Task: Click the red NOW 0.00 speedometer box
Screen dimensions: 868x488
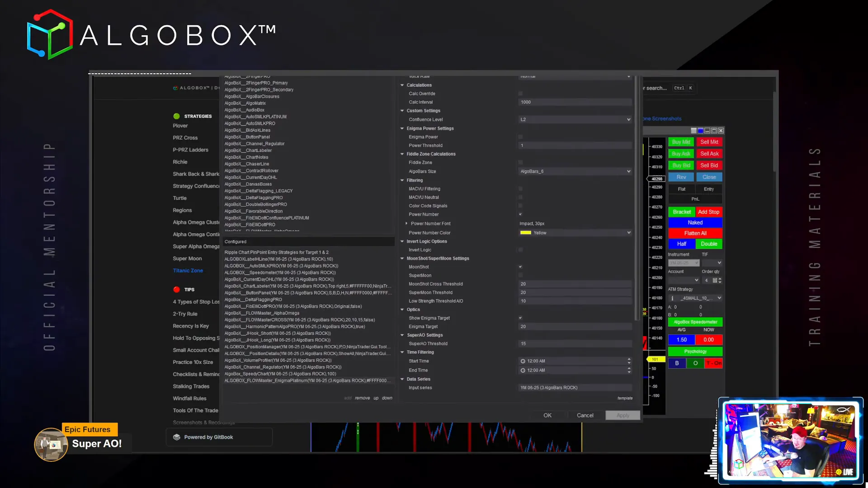Action: 709,340
